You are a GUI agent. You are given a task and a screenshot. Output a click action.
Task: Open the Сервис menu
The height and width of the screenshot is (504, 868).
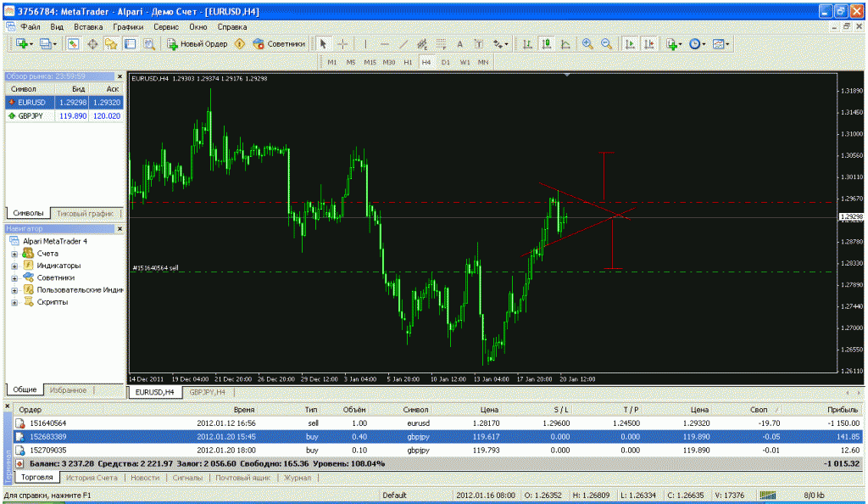click(165, 26)
